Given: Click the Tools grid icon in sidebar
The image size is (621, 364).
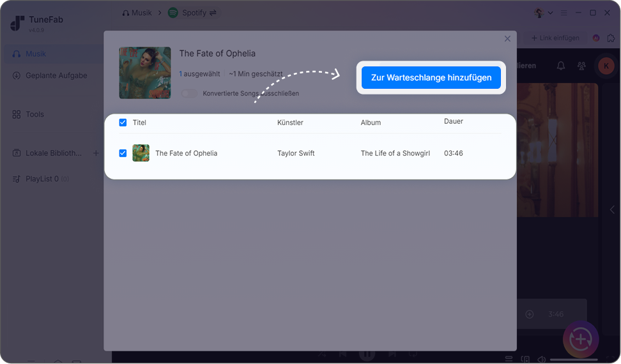Looking at the screenshot, I should [x=16, y=114].
